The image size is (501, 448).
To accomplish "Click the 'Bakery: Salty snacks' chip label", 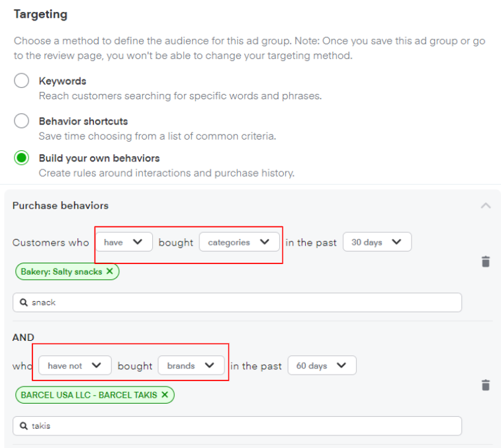I will (x=61, y=271).
